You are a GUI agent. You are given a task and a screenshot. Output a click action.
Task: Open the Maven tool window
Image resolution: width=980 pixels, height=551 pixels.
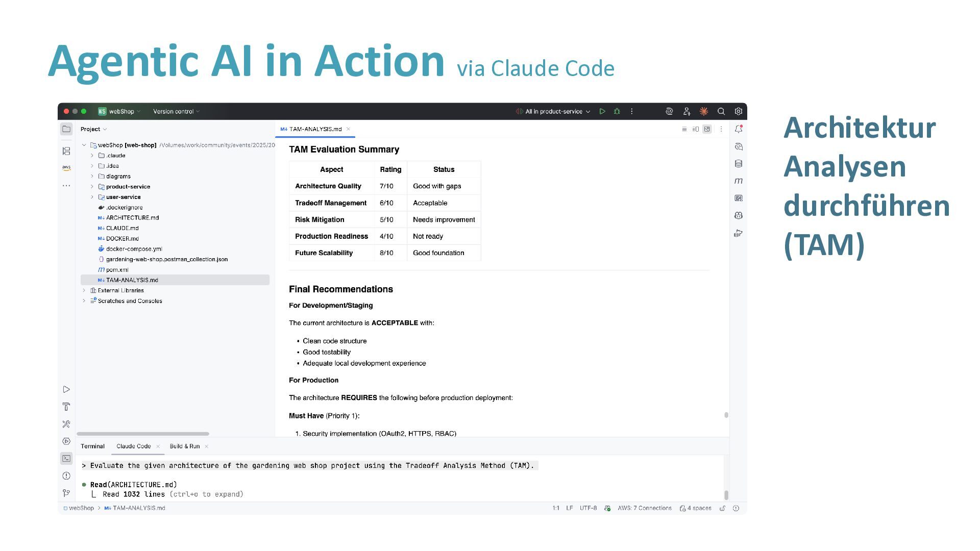pyautogui.click(x=739, y=181)
